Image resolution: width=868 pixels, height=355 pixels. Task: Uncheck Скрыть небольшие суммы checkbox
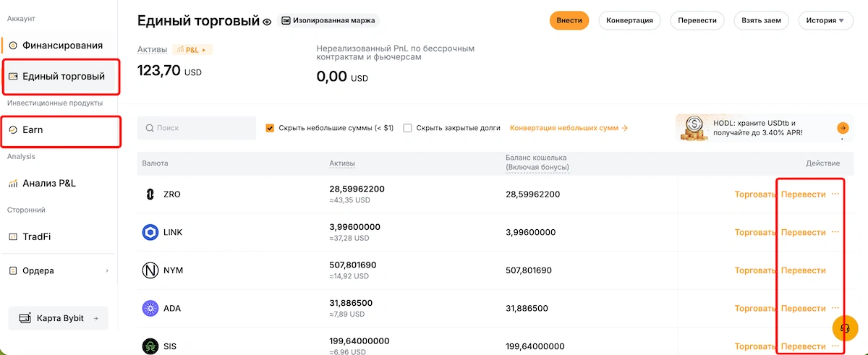(x=271, y=128)
